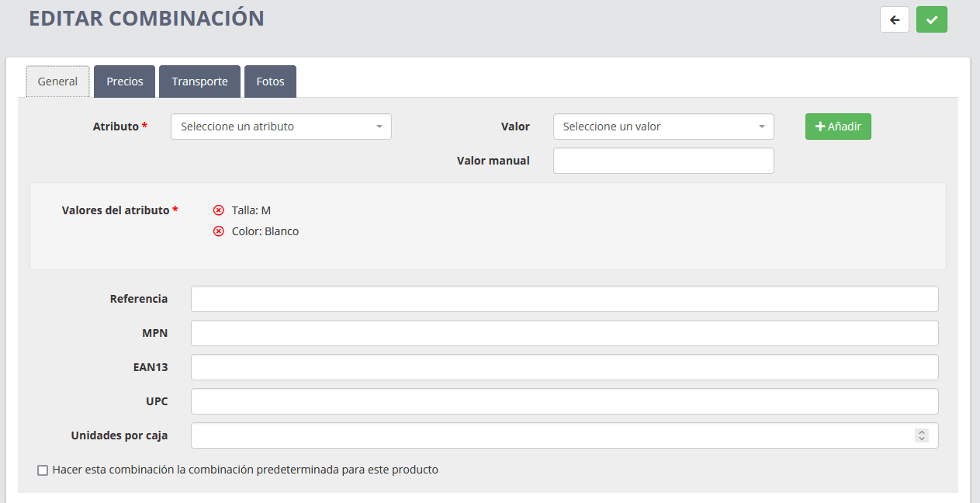
Task: Select the General tab
Action: (57, 82)
